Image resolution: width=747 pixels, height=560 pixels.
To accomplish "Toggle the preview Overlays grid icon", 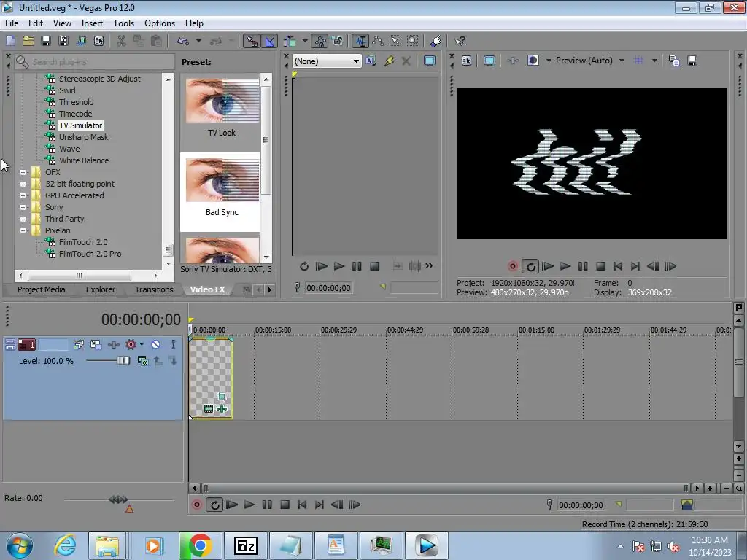I will (x=638, y=61).
